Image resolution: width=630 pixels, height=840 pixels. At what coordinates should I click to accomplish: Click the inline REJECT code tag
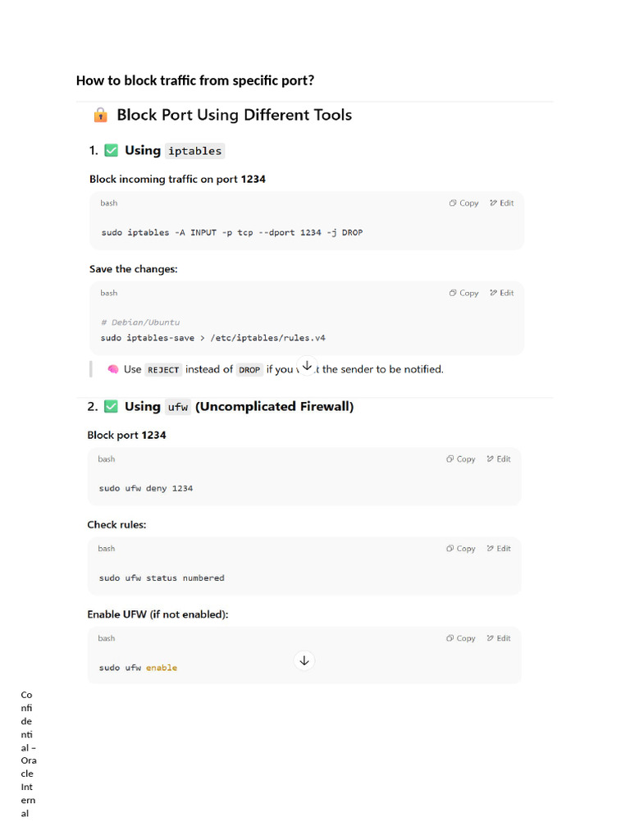point(163,370)
